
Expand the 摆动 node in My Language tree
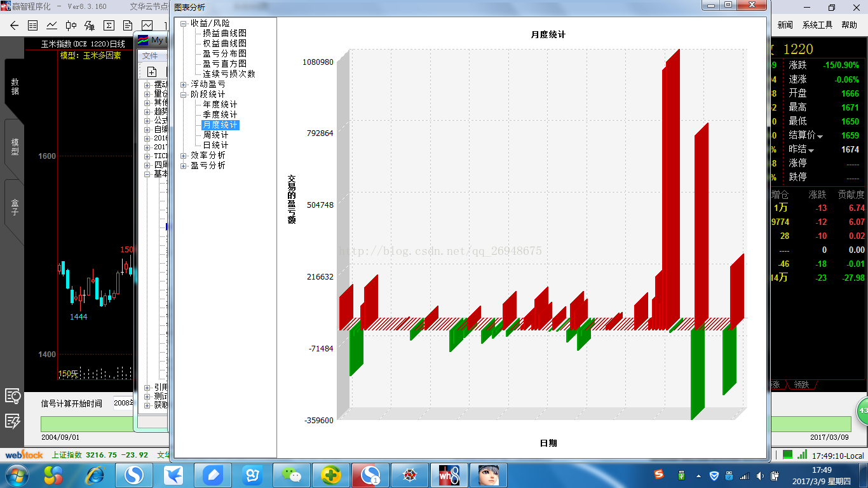pyautogui.click(x=147, y=85)
